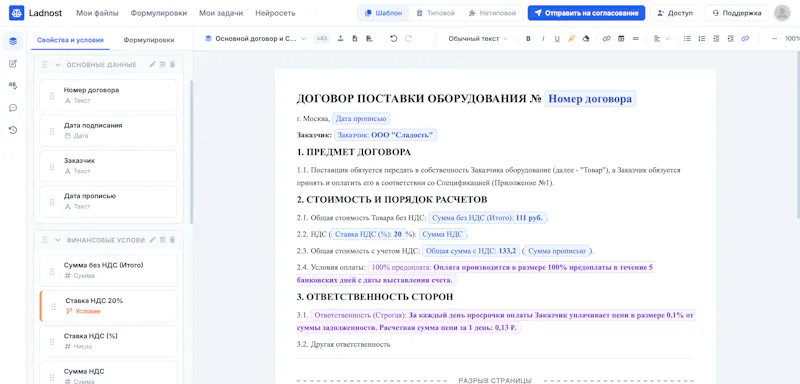Open the layers panel icon in left sidebar
The height and width of the screenshot is (384, 800).
13,41
